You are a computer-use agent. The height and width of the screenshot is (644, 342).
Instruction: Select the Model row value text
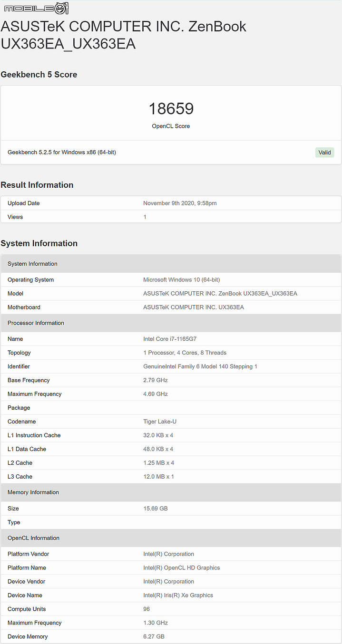point(220,294)
